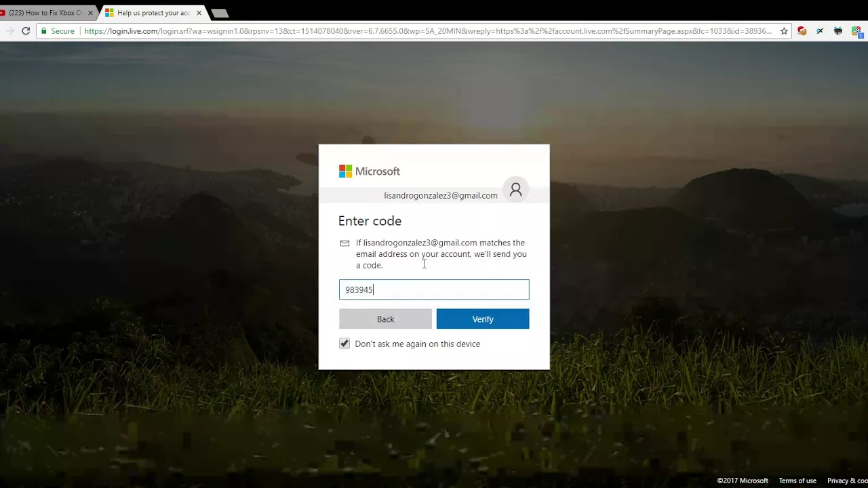
Task: Click the Microsoft logo in the dialog
Action: coord(370,171)
